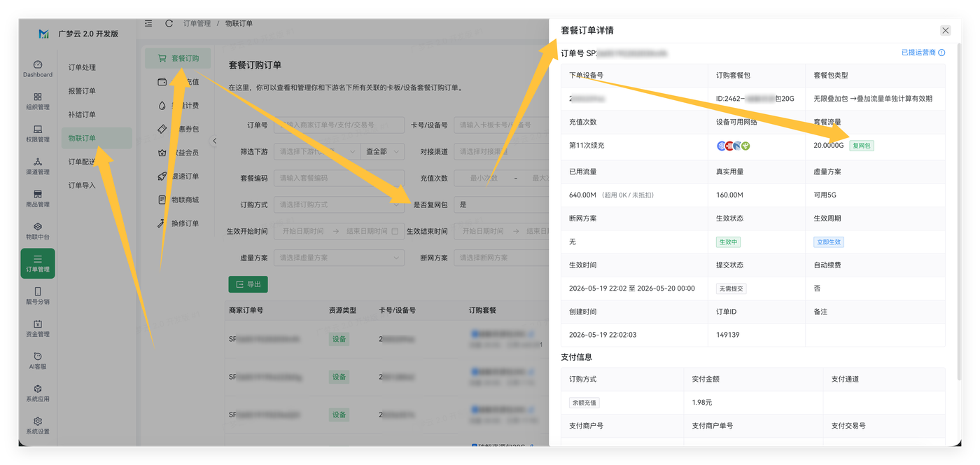Focus the 订单号 input field
Image resolution: width=980 pixels, height=465 pixels.
[x=339, y=125]
